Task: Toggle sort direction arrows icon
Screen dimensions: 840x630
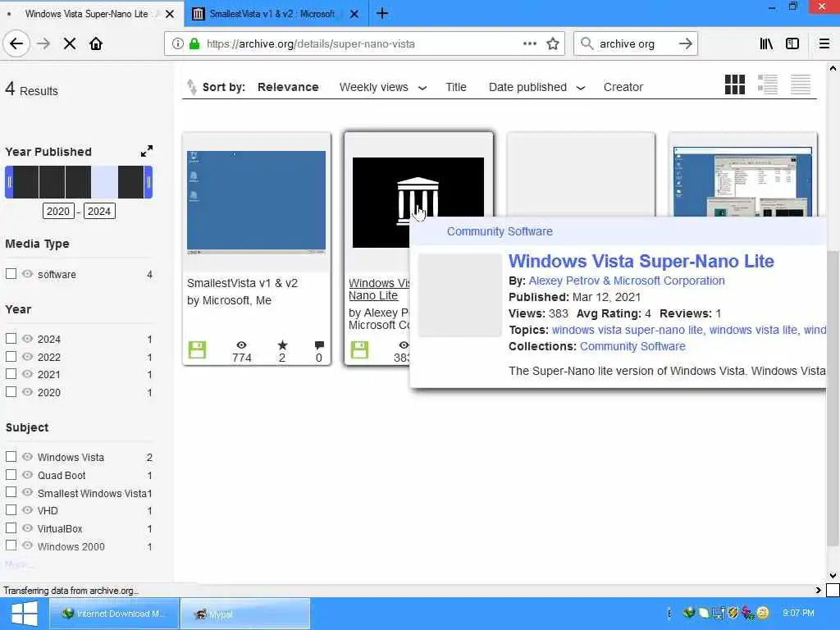Action: 191,87
